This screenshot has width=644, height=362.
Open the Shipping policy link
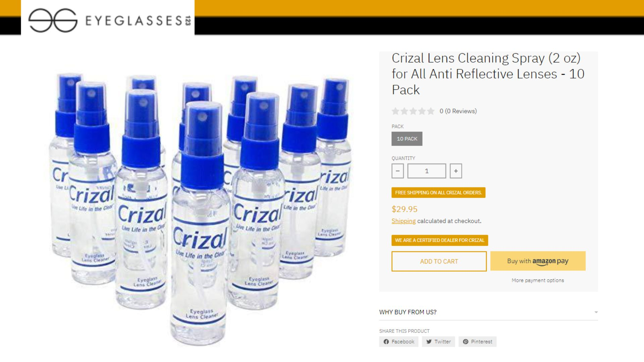(x=404, y=221)
